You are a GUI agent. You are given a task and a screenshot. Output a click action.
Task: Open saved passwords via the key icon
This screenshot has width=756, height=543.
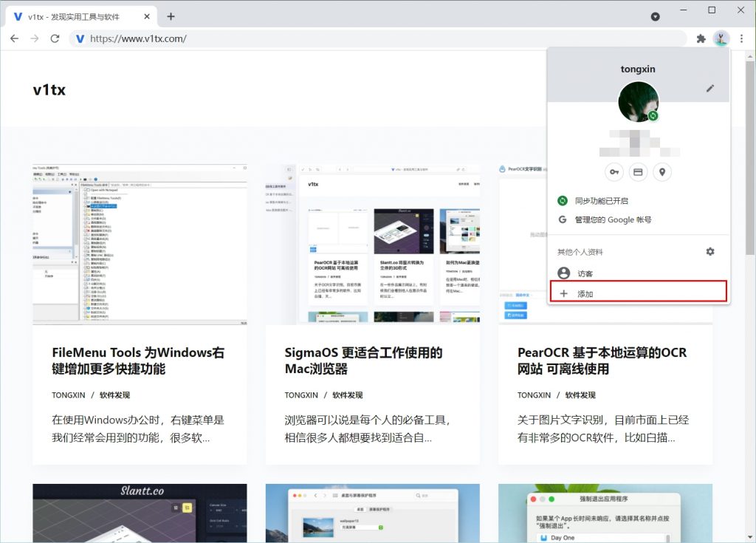click(x=614, y=172)
